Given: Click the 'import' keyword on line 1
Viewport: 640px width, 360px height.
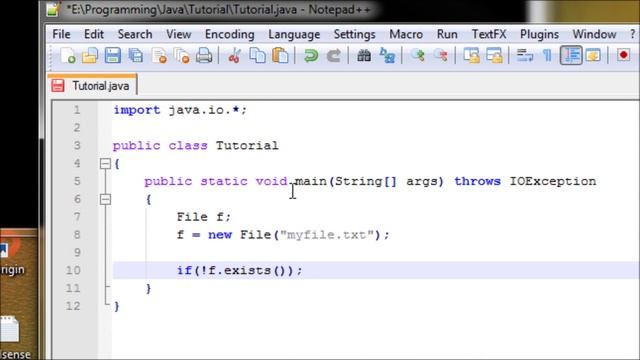Looking at the screenshot, I should click(137, 110).
